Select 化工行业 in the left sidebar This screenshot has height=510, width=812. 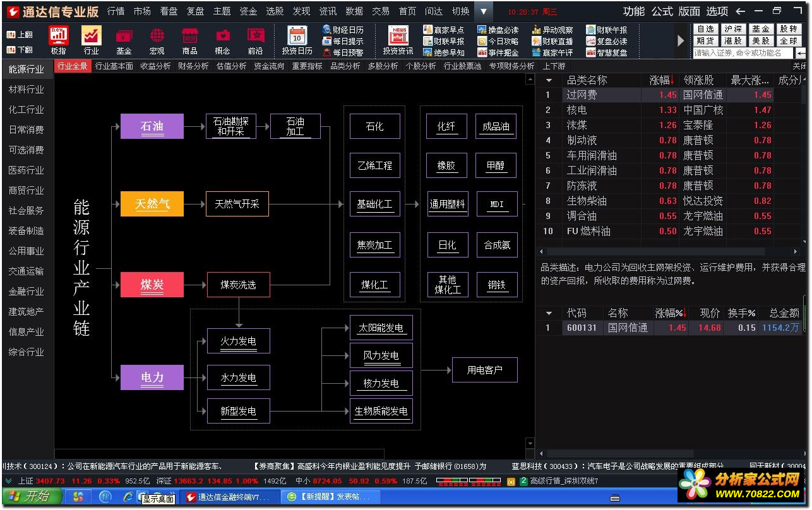coord(27,109)
